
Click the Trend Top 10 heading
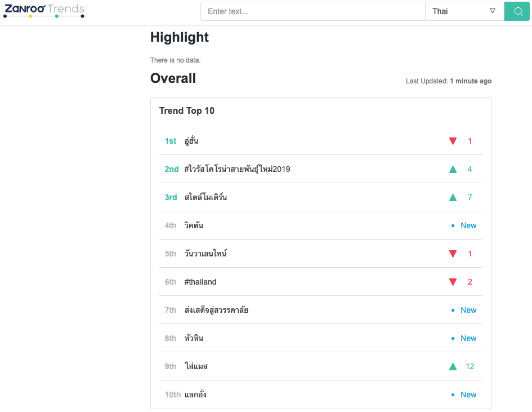coord(187,110)
